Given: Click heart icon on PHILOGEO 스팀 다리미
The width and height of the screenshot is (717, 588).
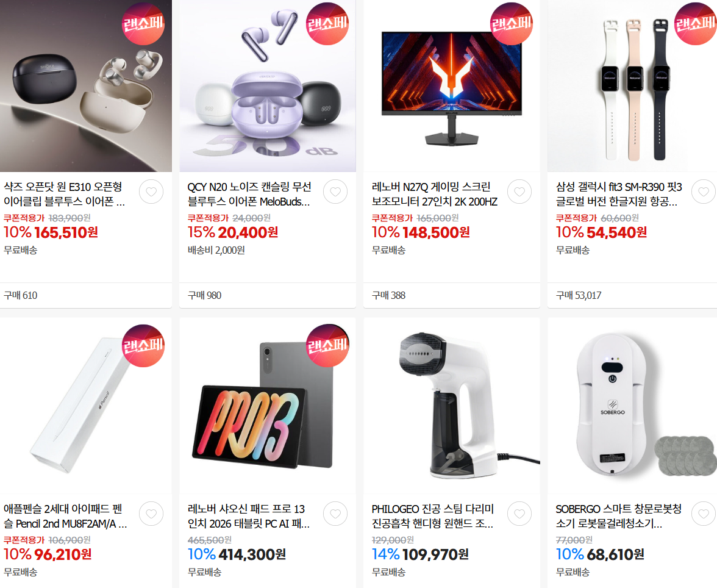Looking at the screenshot, I should (x=519, y=514).
